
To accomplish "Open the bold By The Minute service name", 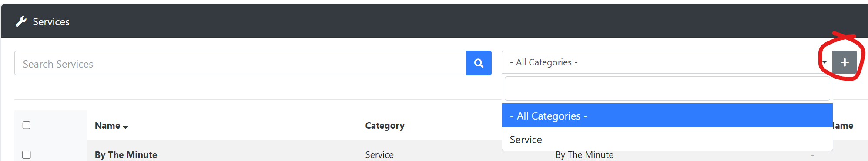I will (x=126, y=154).
